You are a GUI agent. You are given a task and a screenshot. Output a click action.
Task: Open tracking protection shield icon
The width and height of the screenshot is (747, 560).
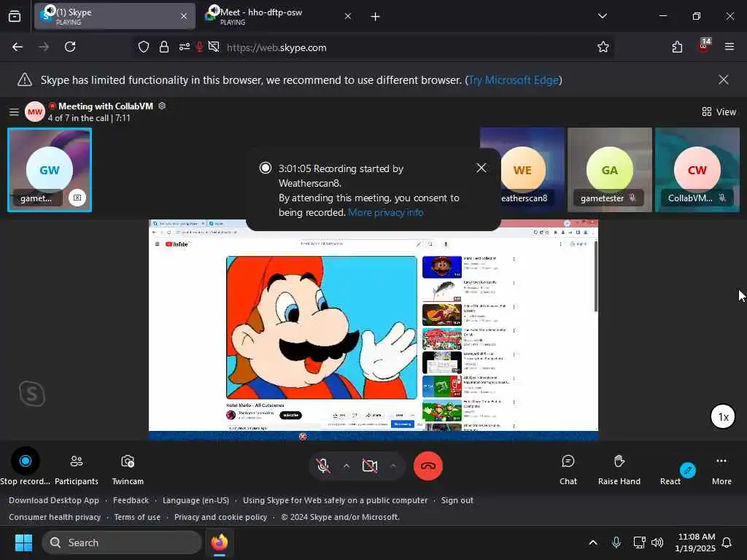144,47
